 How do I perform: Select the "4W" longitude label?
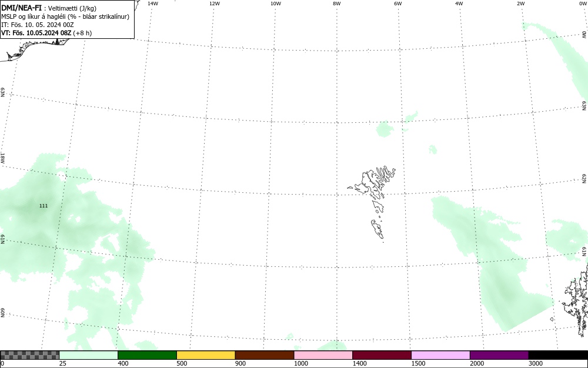[x=459, y=4]
